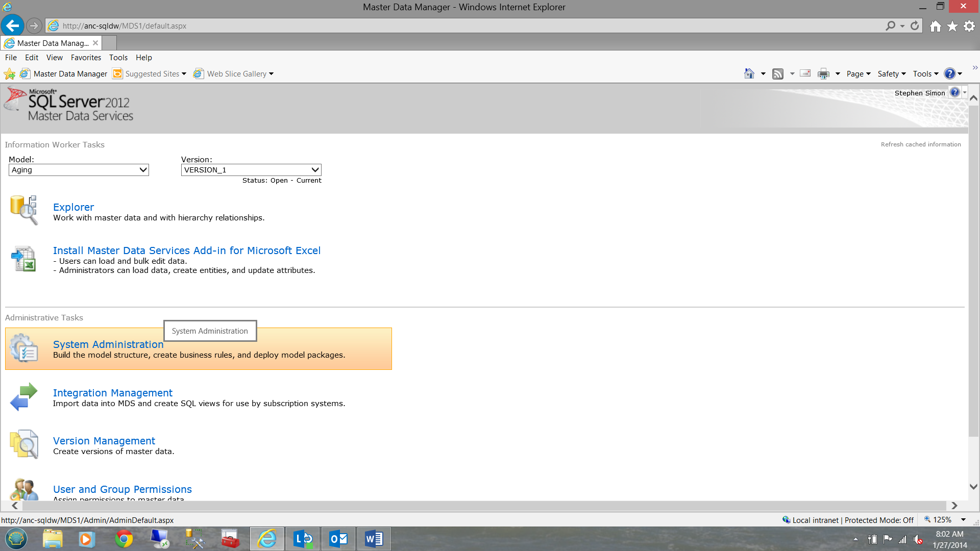Click the System Administration gear icon
The image size is (980, 551).
[x=23, y=348]
